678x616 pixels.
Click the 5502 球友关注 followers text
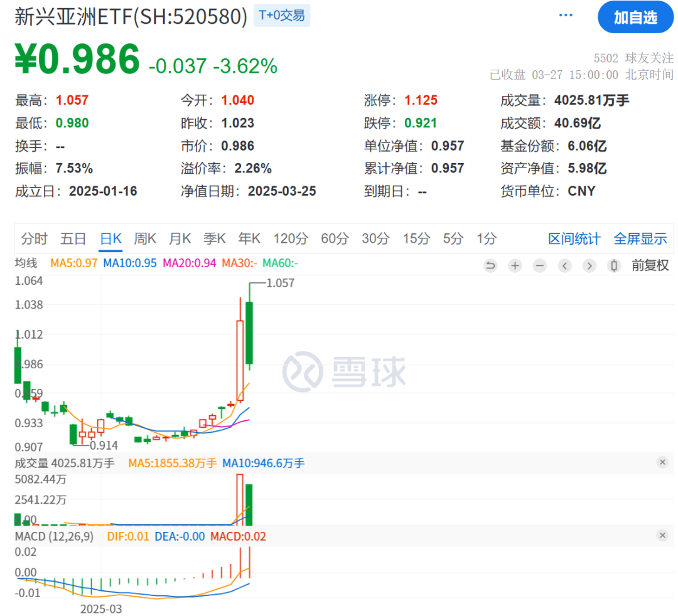[x=633, y=58]
